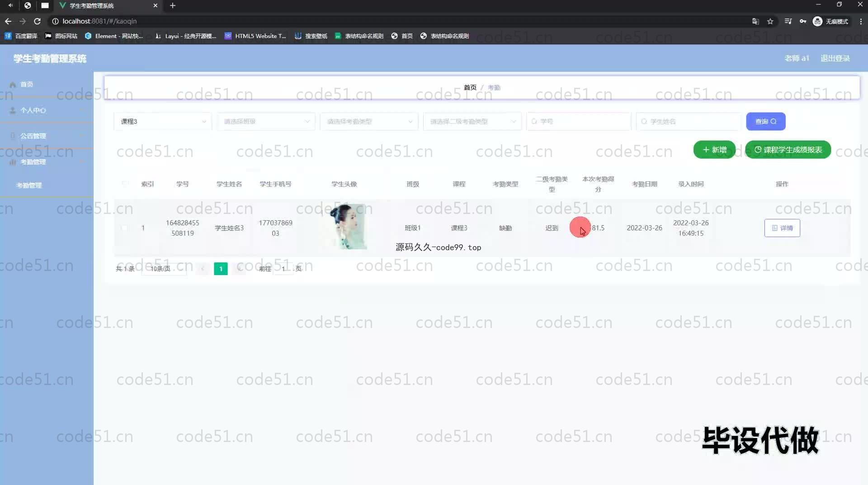Click 退出登录 to log out
868x485 pixels.
point(835,58)
